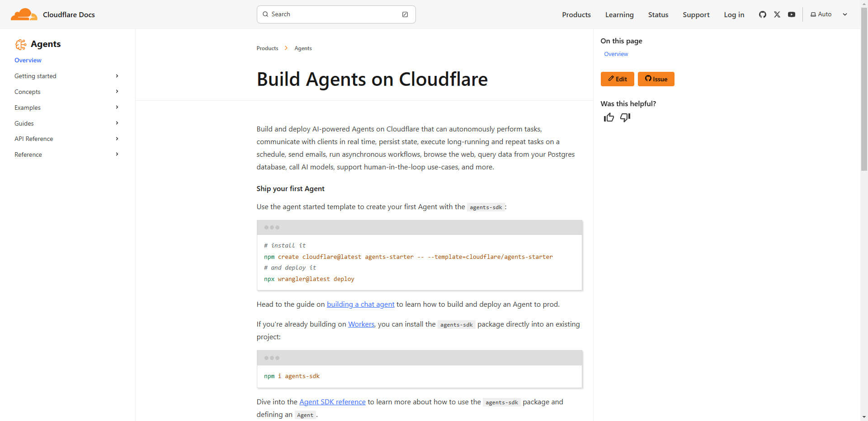
Task: Click the Issue button
Action: pyautogui.click(x=656, y=79)
